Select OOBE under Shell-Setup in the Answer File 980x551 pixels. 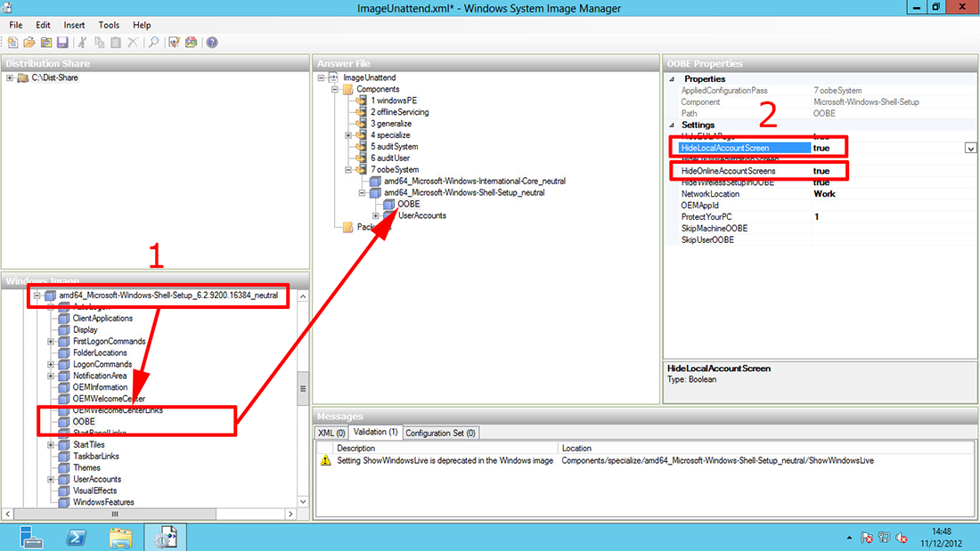click(409, 204)
